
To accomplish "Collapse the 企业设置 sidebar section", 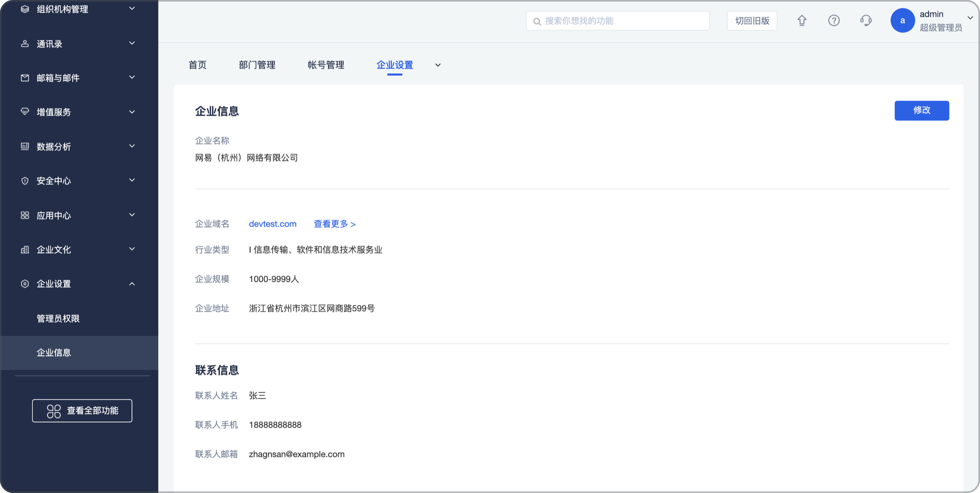I will click(x=132, y=284).
